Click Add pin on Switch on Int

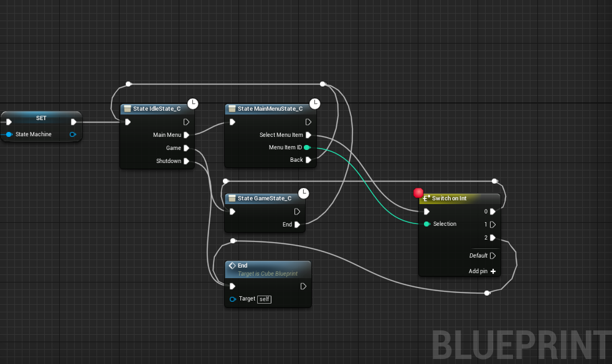[482, 271]
